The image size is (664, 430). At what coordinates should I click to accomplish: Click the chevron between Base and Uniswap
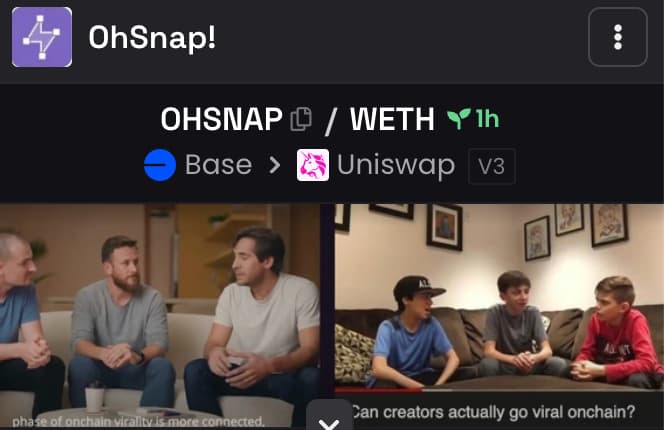pos(275,165)
